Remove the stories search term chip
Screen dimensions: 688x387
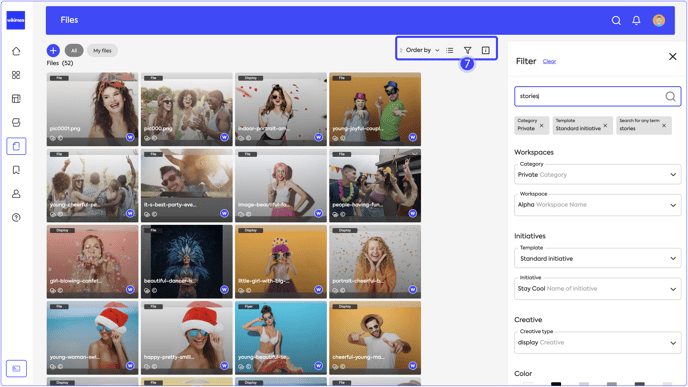click(664, 125)
